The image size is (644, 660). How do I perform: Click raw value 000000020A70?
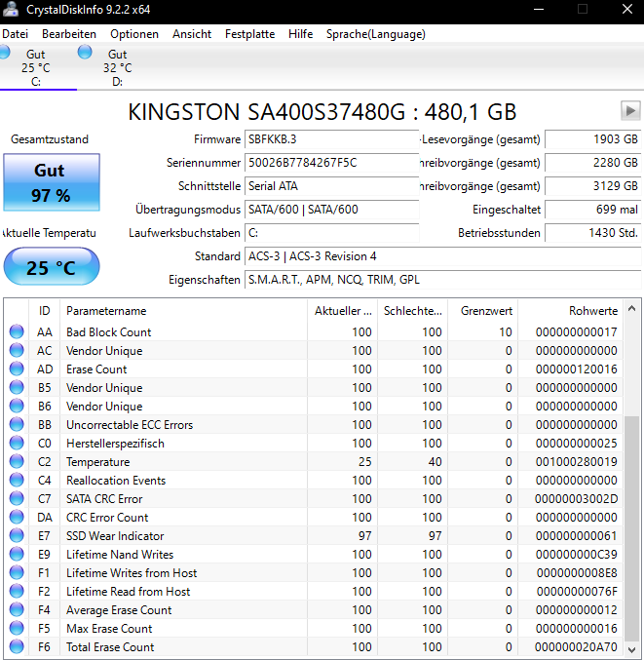click(x=576, y=647)
